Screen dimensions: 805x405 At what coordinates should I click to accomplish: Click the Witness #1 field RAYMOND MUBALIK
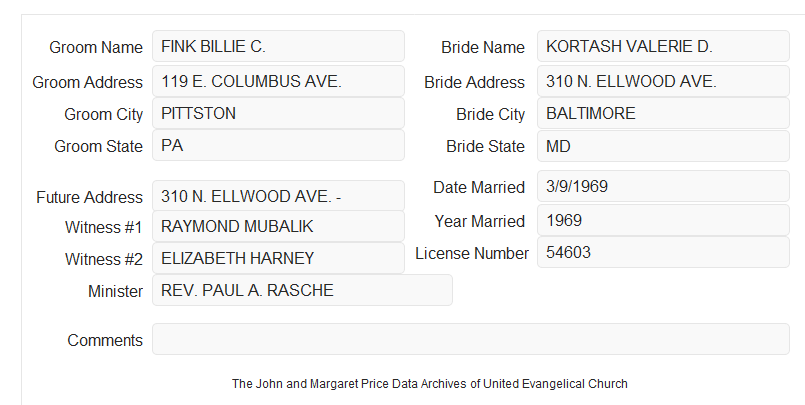pyautogui.click(x=278, y=226)
